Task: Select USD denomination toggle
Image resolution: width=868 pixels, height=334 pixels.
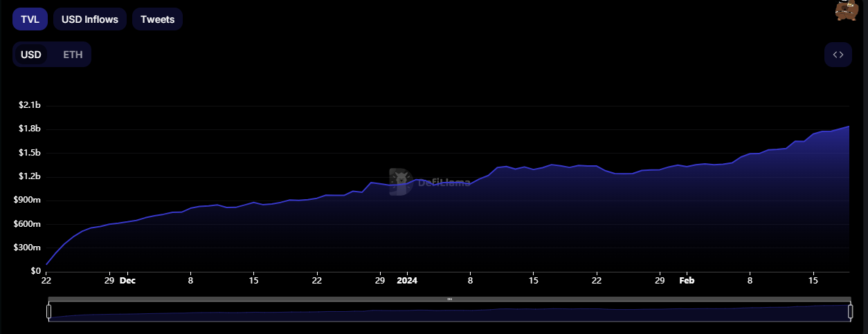Action: click(31, 55)
